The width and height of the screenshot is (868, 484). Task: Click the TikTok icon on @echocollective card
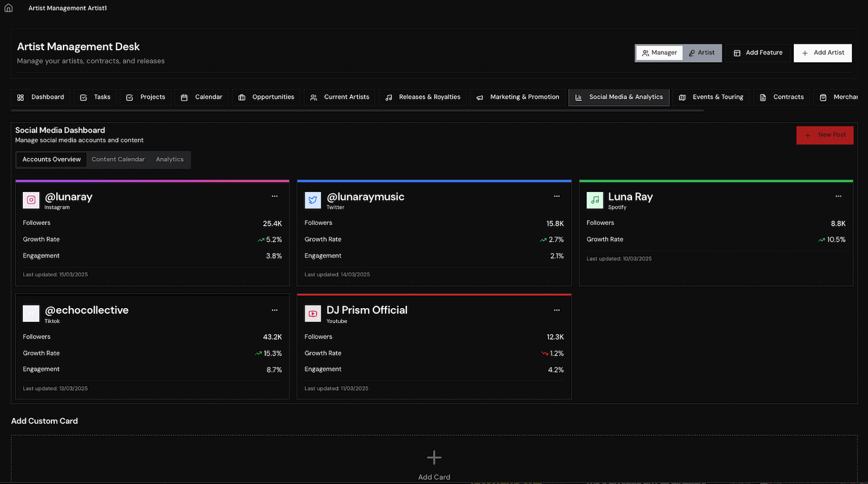(x=31, y=313)
